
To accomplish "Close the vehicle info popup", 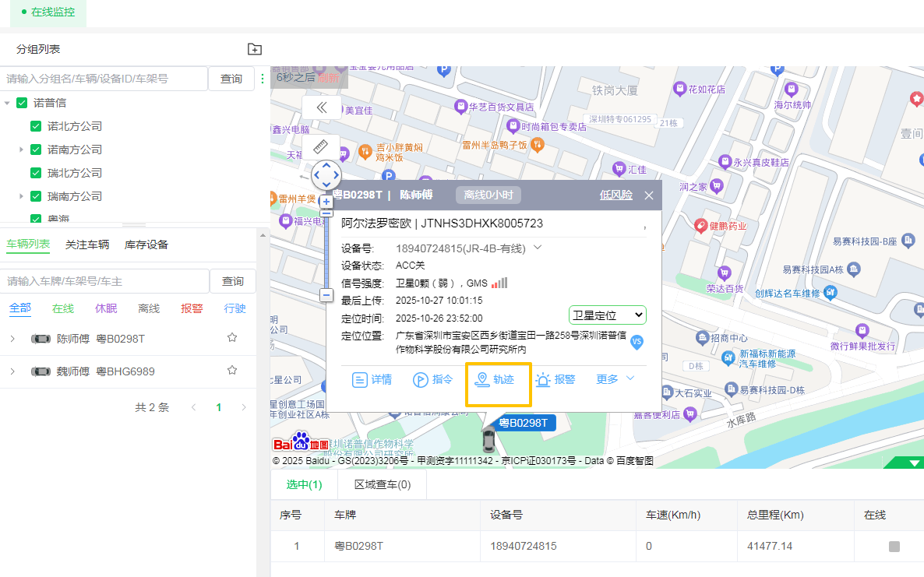I will [x=648, y=195].
